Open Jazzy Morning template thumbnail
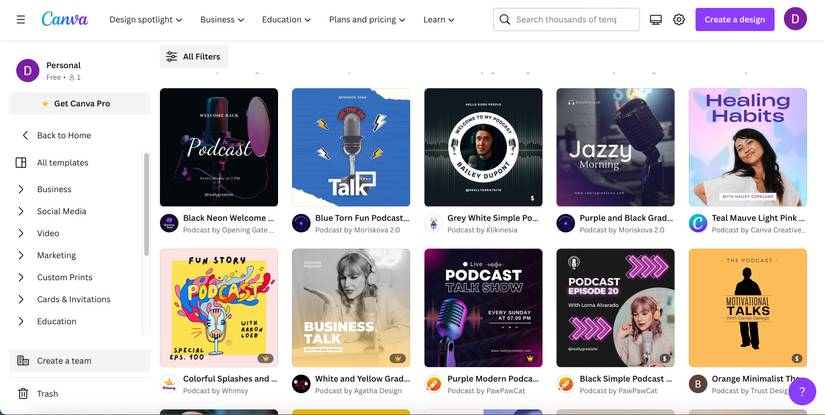The width and height of the screenshot is (825, 415). (x=616, y=147)
